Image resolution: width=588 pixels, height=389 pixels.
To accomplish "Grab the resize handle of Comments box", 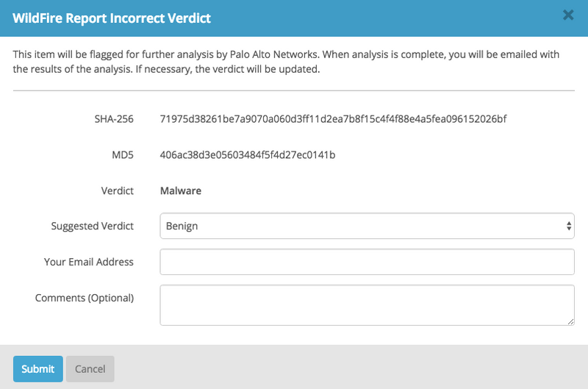I will tap(570, 321).
